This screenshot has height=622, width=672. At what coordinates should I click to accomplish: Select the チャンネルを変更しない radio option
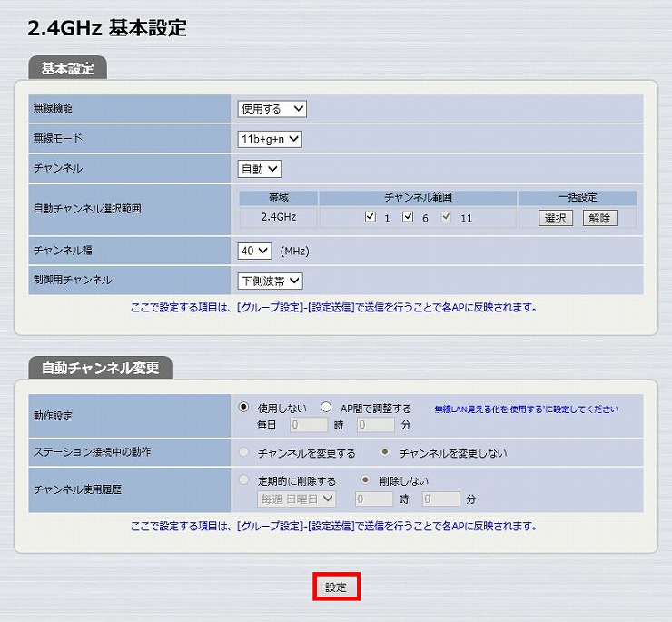pyautogui.click(x=385, y=452)
